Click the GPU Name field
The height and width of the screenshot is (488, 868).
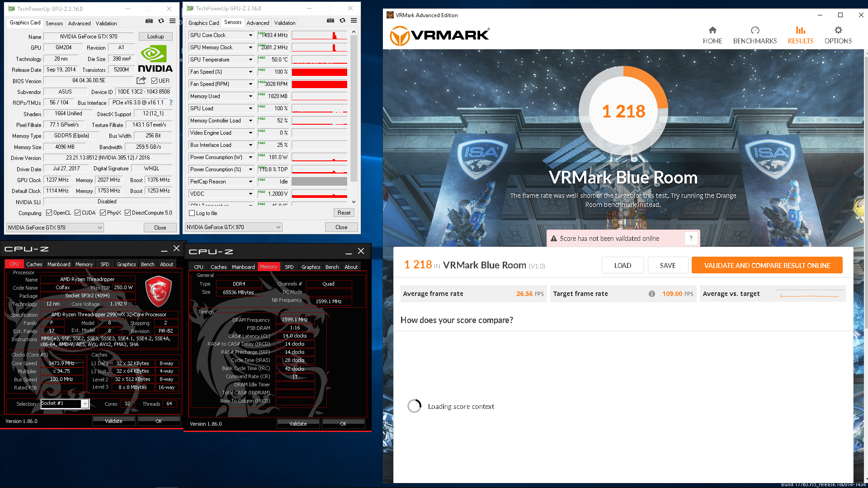coord(89,37)
